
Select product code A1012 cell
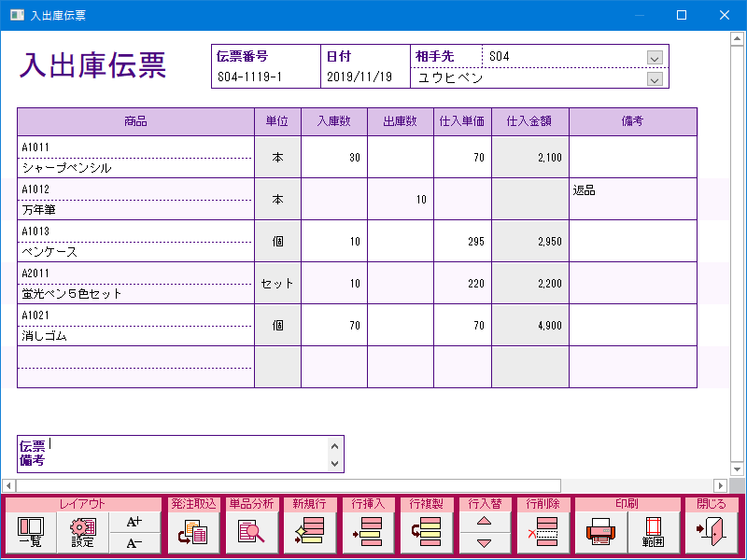point(135,189)
